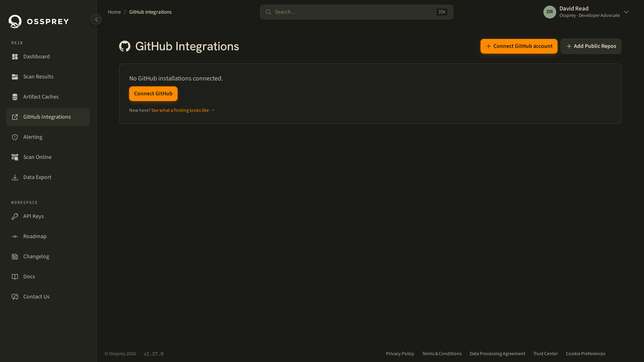Click the Changelog newspaper icon
Screen dimensions: 644x362
click(15, 257)
